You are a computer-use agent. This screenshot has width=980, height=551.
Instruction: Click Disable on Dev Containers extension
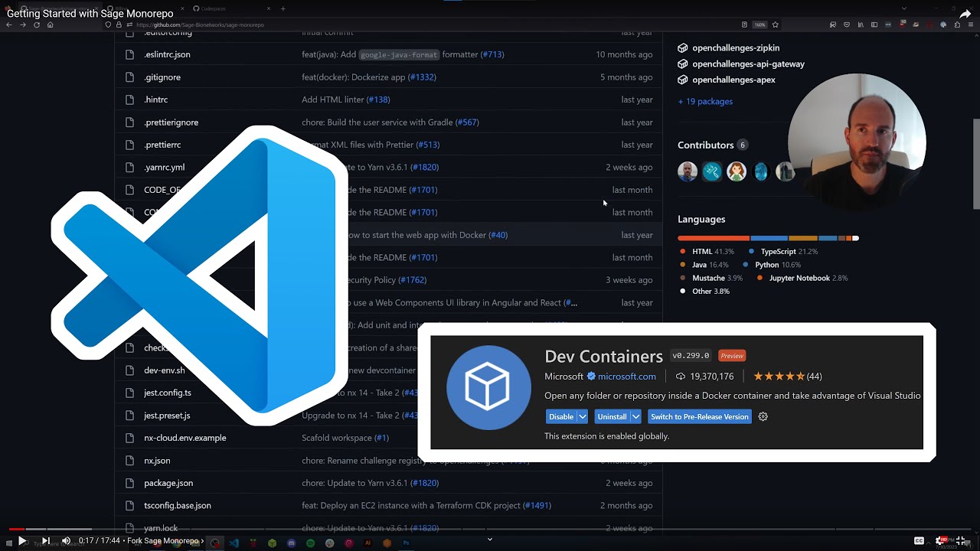point(560,417)
